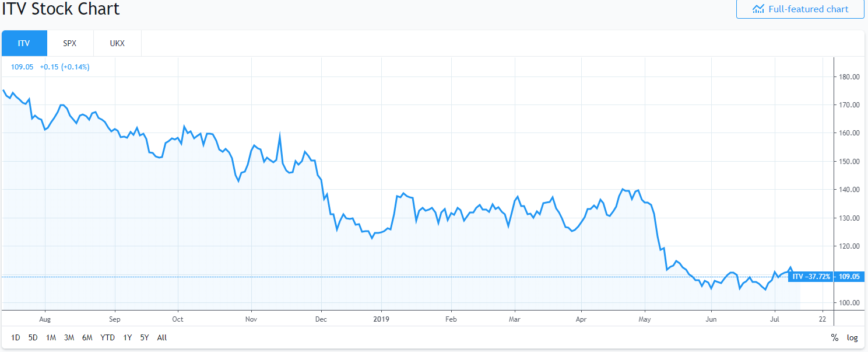
Task: Toggle the percent scale mode
Action: coord(835,337)
